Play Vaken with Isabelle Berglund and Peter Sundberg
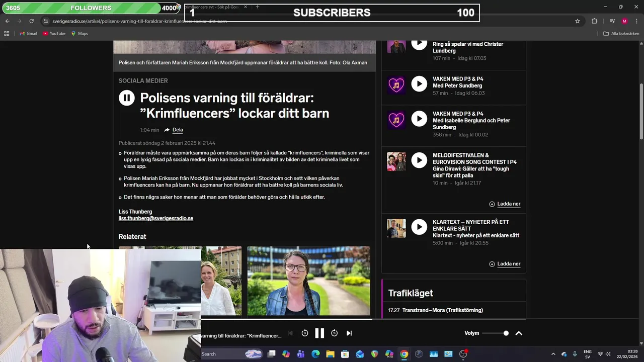 click(419, 118)
